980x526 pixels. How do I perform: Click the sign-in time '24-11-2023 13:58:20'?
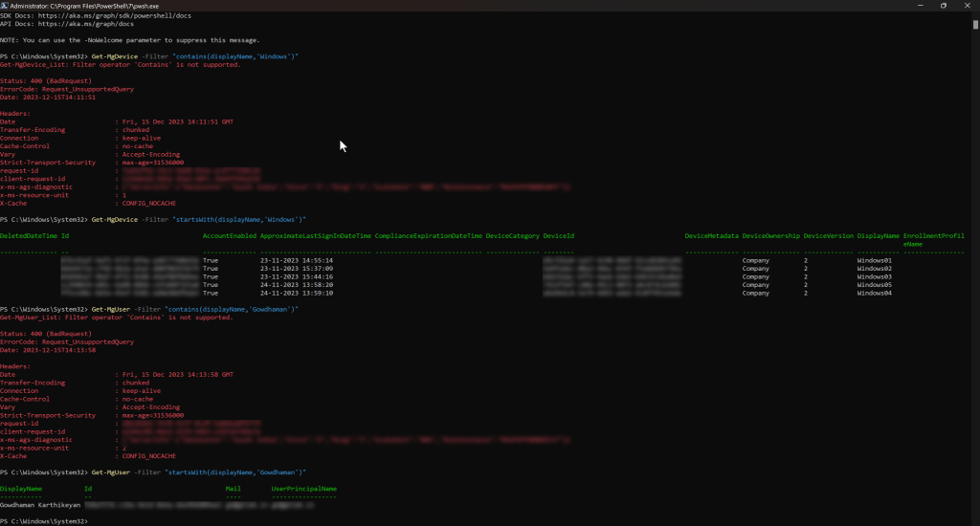point(297,285)
